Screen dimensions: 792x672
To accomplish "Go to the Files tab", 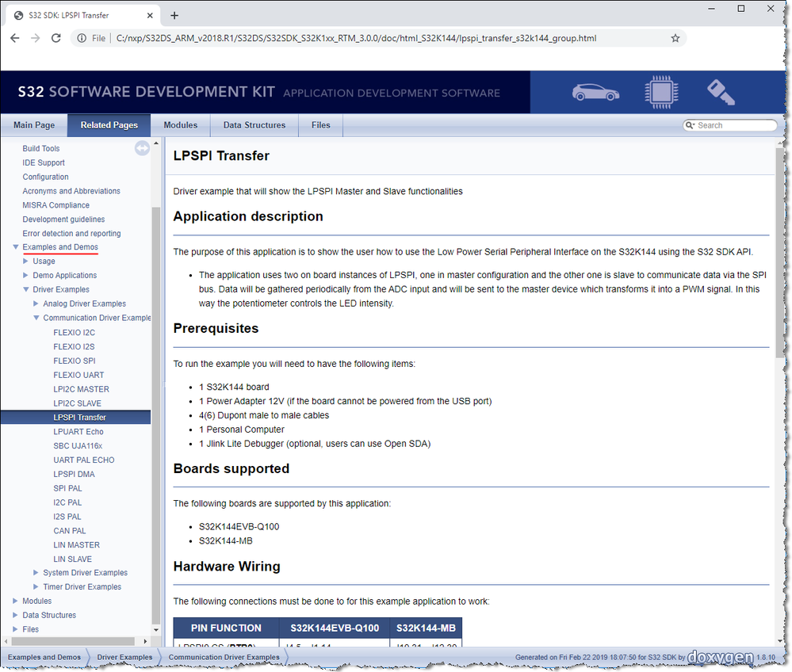I will (321, 125).
